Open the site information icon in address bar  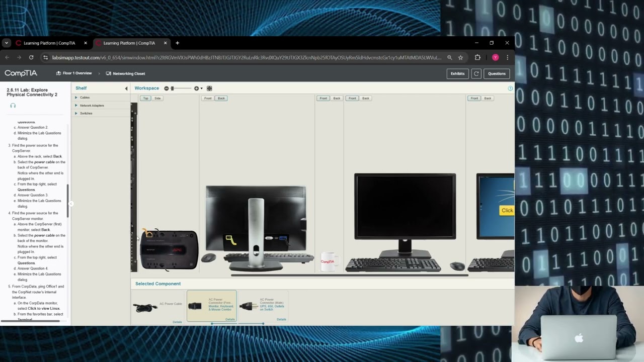(45, 57)
